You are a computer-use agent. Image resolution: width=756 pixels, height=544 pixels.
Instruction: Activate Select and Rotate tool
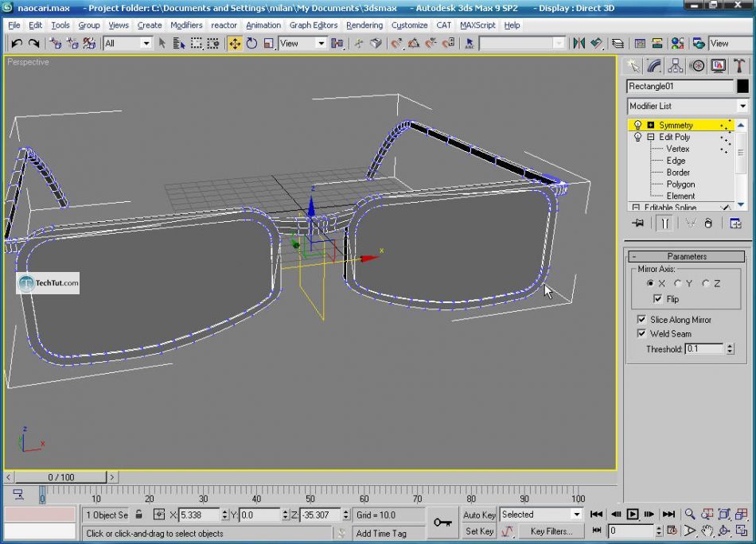251,44
